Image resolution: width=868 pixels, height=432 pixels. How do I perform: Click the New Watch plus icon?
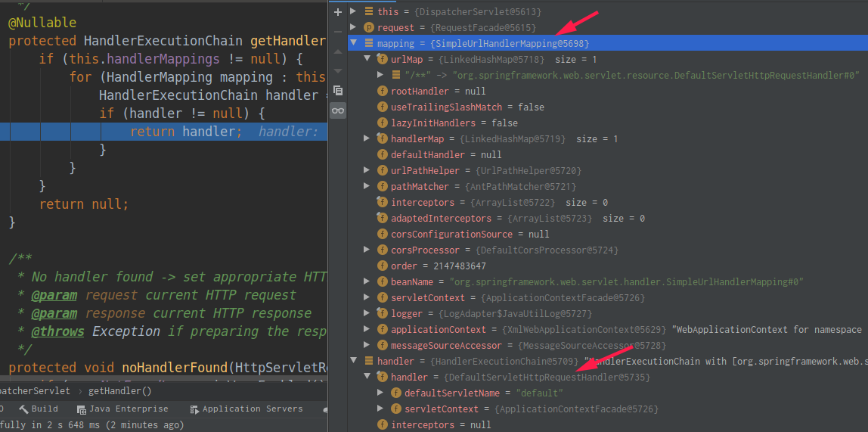tap(338, 11)
